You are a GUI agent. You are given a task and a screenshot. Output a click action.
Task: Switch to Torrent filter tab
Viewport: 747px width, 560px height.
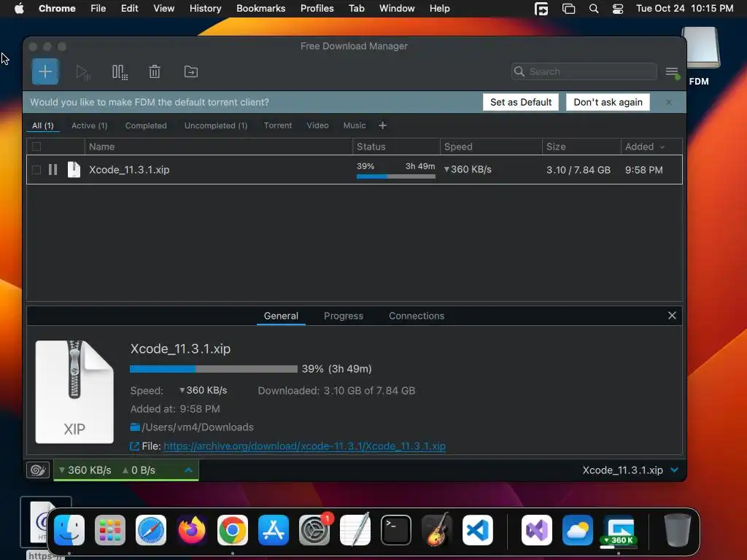tap(278, 125)
